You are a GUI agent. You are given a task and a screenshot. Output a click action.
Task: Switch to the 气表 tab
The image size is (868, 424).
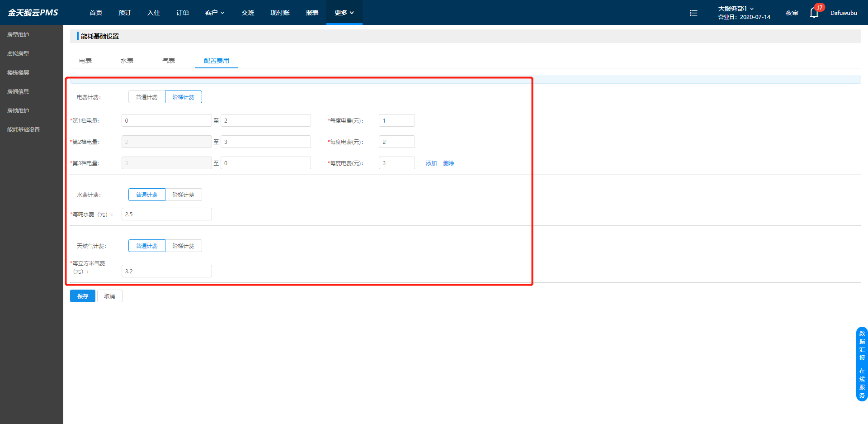point(169,61)
